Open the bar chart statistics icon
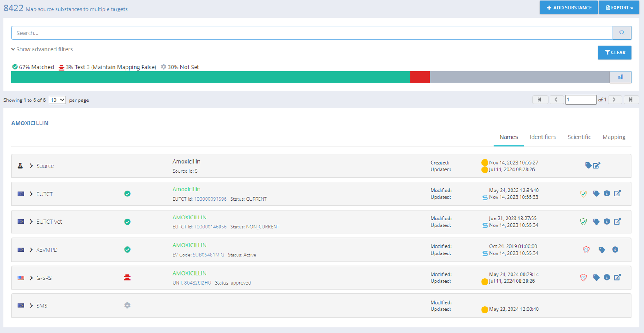 (x=620, y=77)
